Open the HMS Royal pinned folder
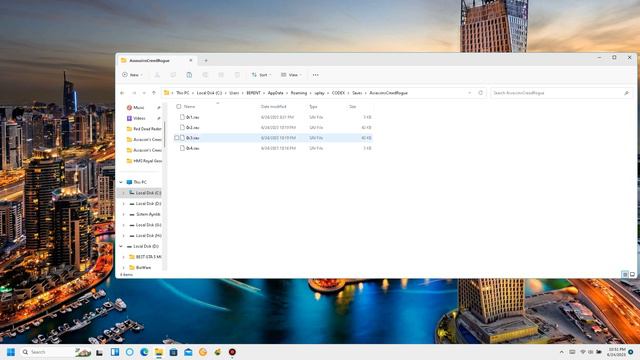Viewport: 640px width, 360px height. tap(144, 161)
